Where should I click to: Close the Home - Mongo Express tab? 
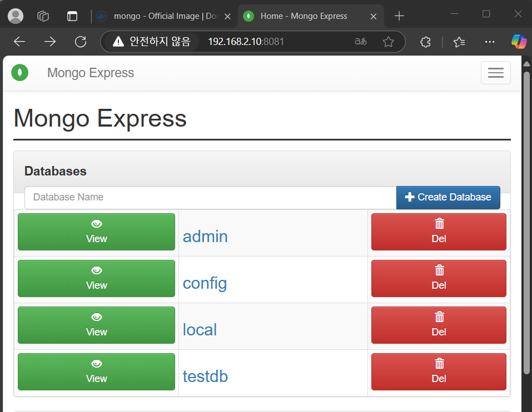pos(374,16)
